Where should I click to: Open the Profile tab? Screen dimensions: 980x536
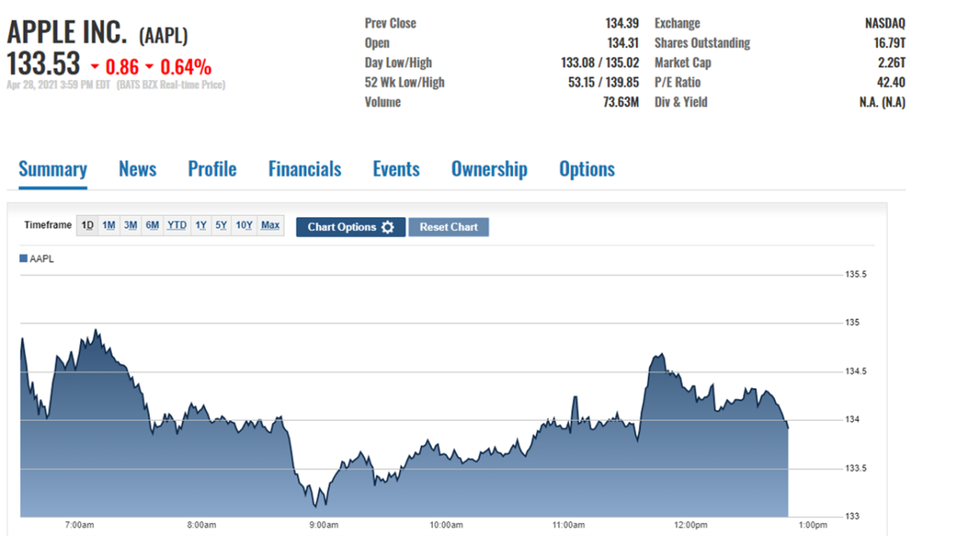click(212, 169)
